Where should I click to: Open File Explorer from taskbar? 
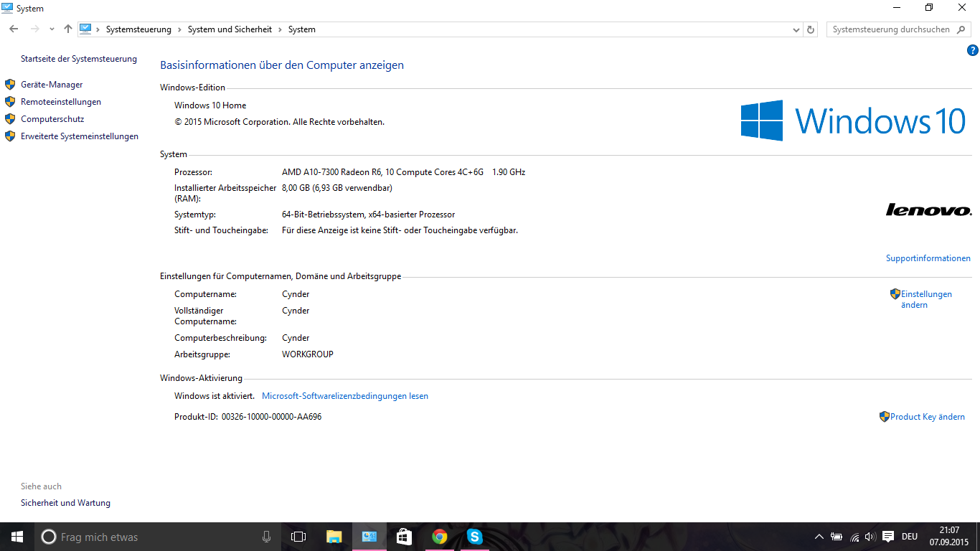(334, 537)
